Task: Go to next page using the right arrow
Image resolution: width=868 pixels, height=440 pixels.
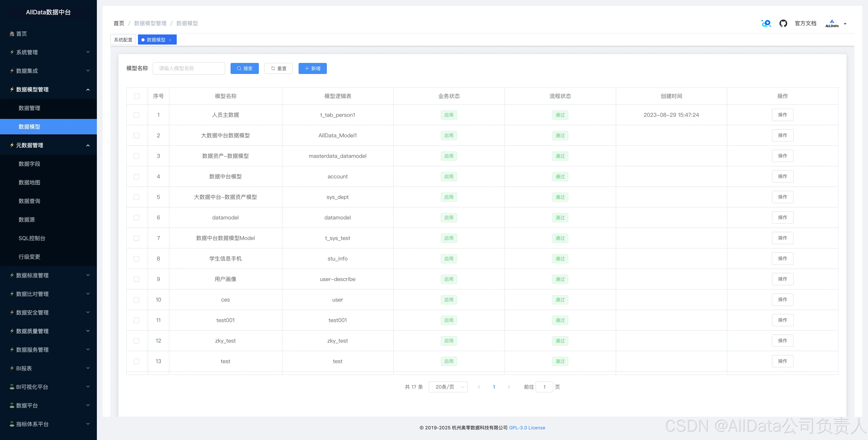Action: (x=509, y=387)
